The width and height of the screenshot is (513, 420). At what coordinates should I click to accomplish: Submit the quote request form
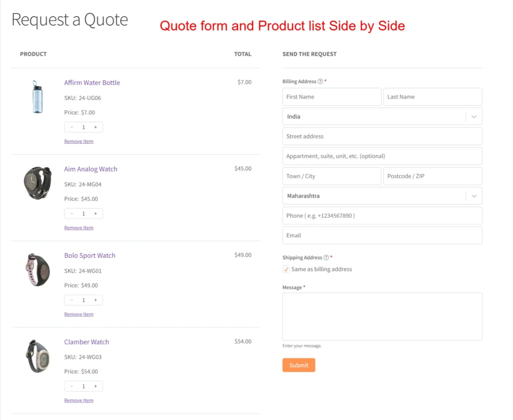pos(299,365)
